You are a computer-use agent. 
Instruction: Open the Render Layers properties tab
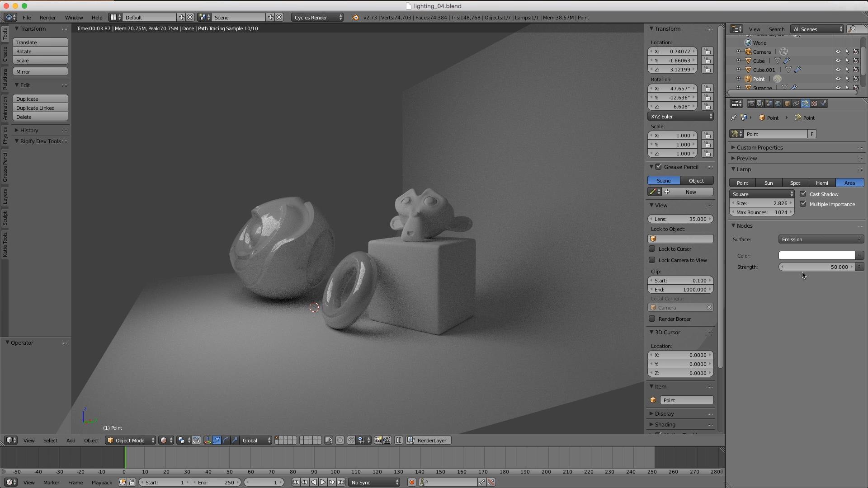click(x=760, y=103)
